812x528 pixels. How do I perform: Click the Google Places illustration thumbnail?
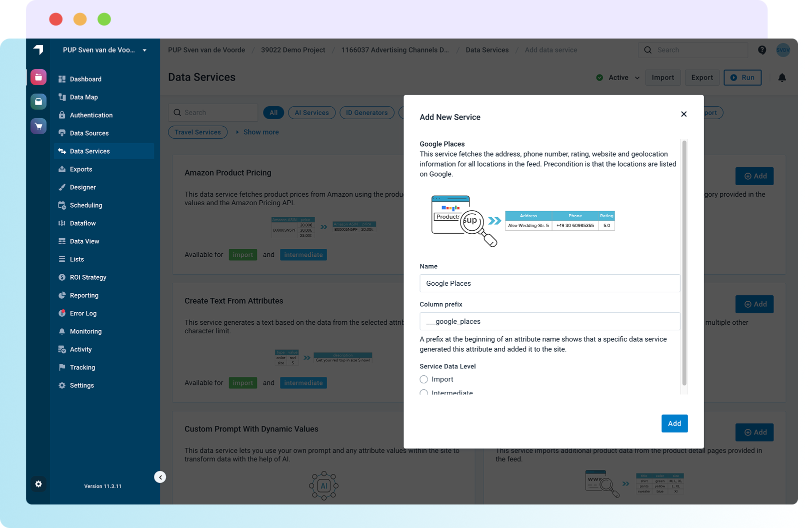[523, 221]
